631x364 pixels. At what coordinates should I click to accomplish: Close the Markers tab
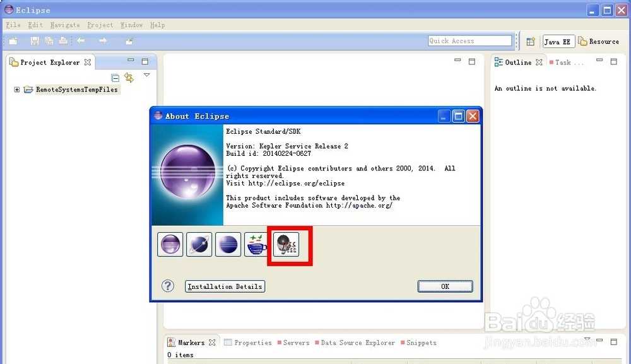tap(212, 343)
